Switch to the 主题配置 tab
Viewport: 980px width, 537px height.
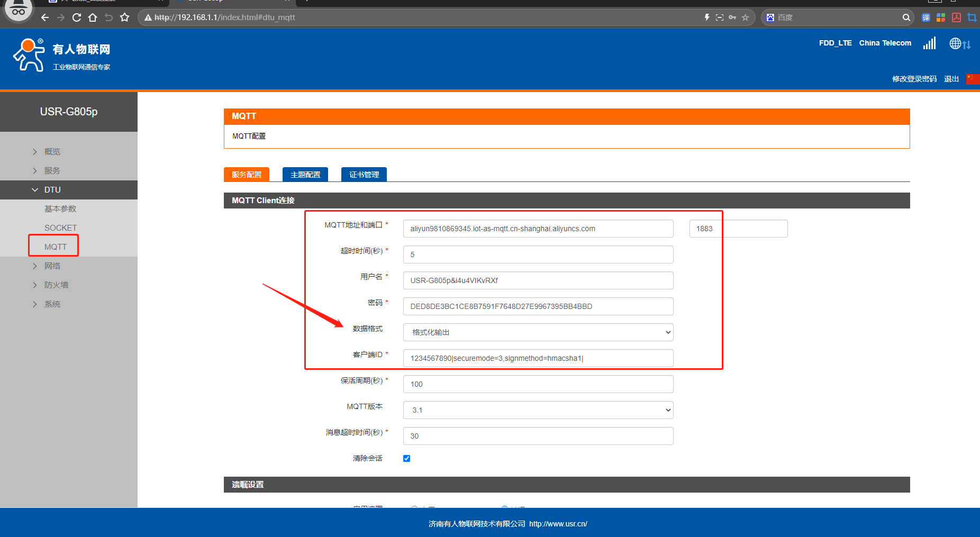[x=305, y=175]
